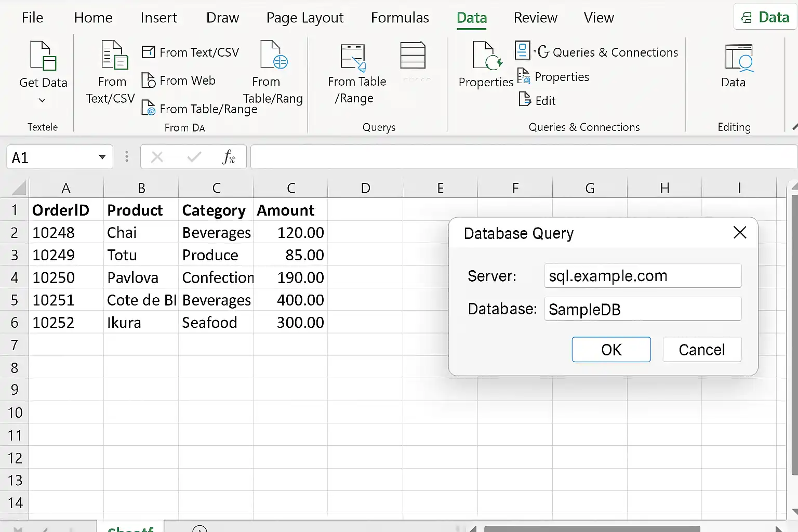The height and width of the screenshot is (532, 798).
Task: Click the small From Table/Range icon
Action: click(x=149, y=108)
